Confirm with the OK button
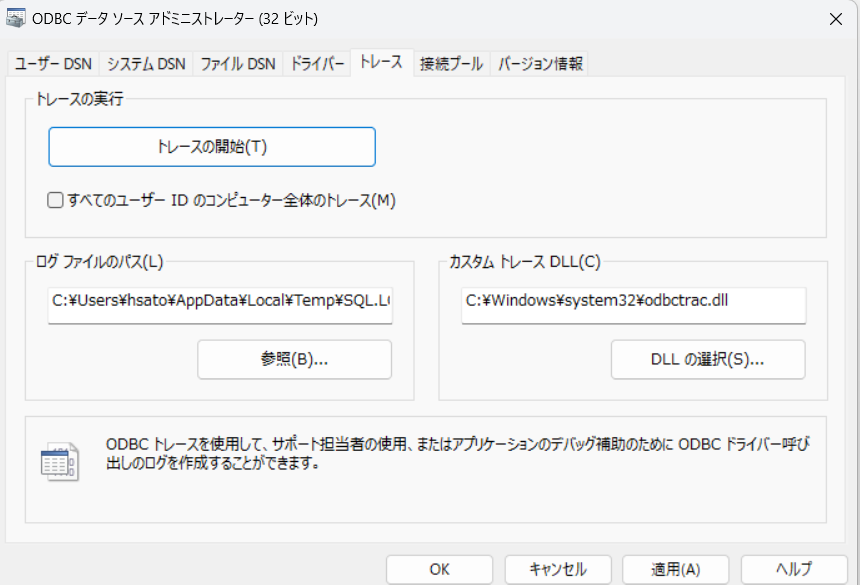 pyautogui.click(x=440, y=569)
